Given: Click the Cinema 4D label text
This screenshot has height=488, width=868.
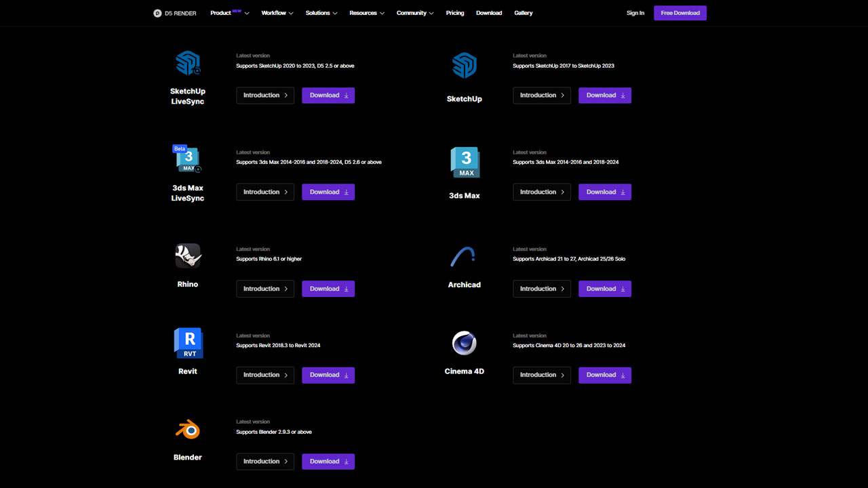Looking at the screenshot, I should click(465, 371).
